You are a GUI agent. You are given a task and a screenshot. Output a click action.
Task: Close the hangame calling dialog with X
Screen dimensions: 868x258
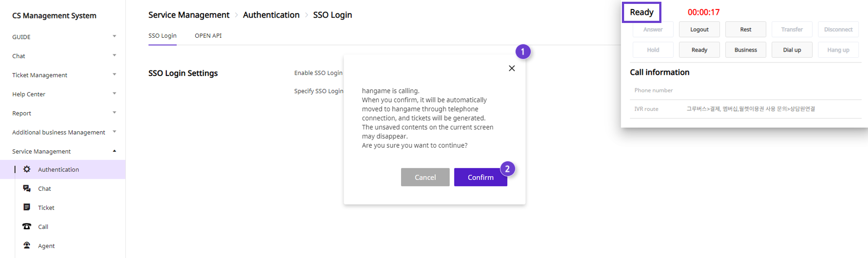point(512,68)
